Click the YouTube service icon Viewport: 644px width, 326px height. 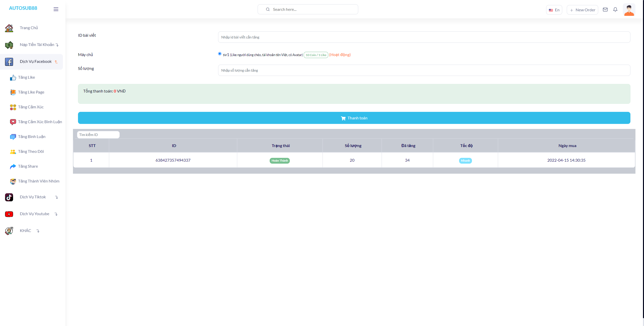[9, 214]
